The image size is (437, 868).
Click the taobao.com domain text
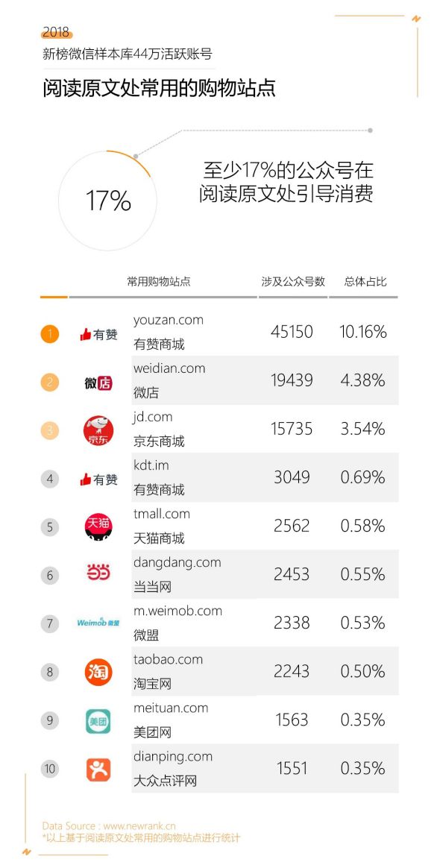(x=168, y=659)
